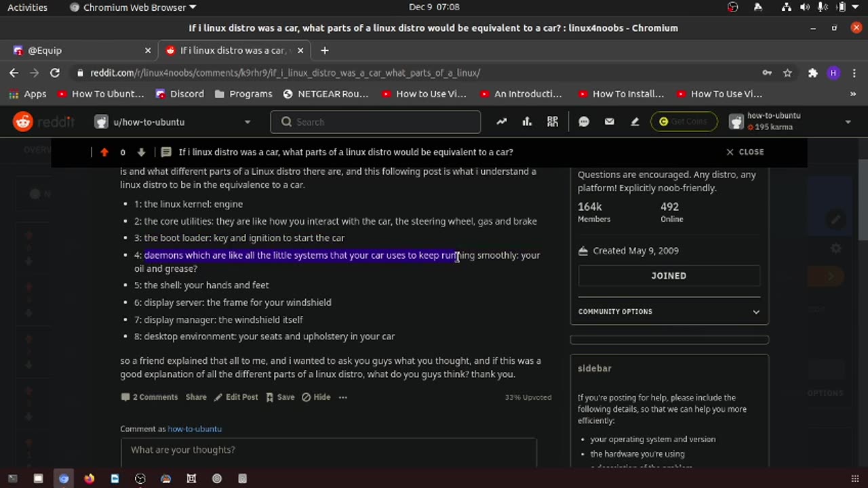Screen dimensions: 868x488
Task: Check messages using the envelope icon
Action: (x=609, y=121)
